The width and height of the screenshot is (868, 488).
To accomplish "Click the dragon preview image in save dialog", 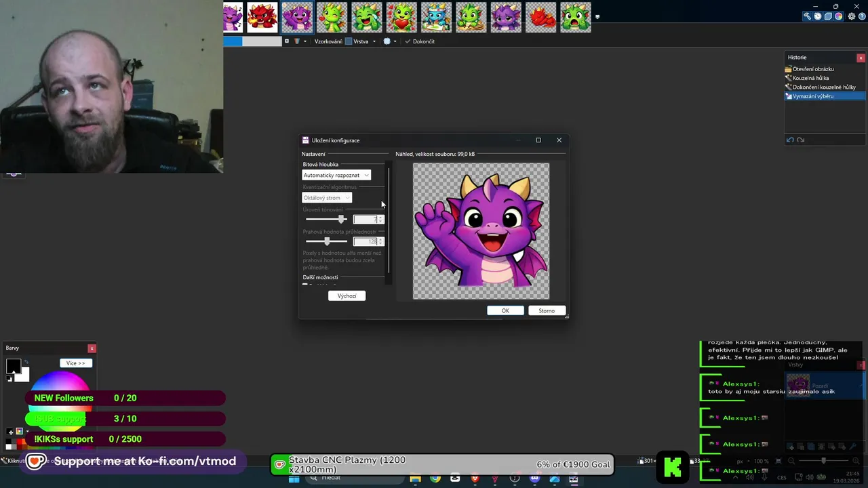I will pos(481,231).
